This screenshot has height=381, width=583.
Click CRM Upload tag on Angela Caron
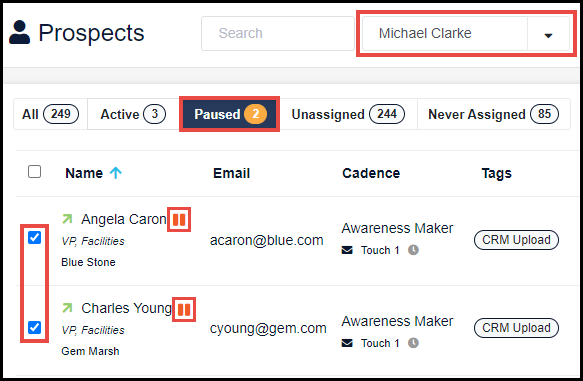[516, 240]
